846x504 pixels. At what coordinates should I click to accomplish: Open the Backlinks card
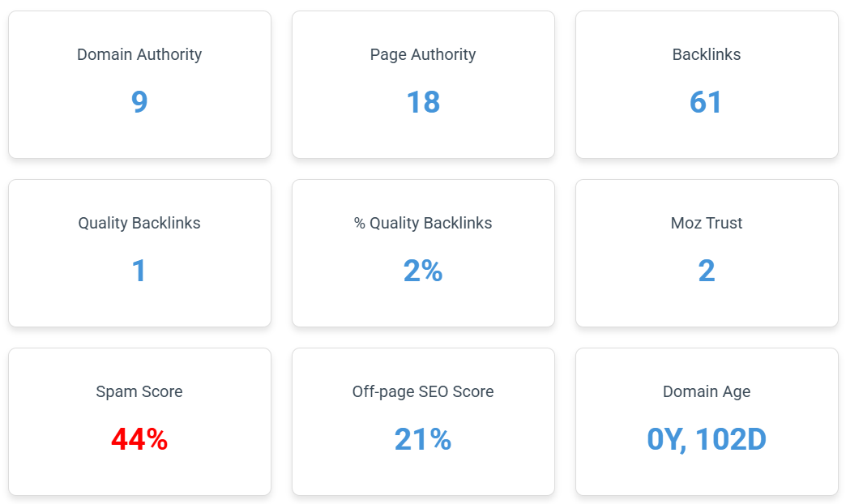point(707,85)
